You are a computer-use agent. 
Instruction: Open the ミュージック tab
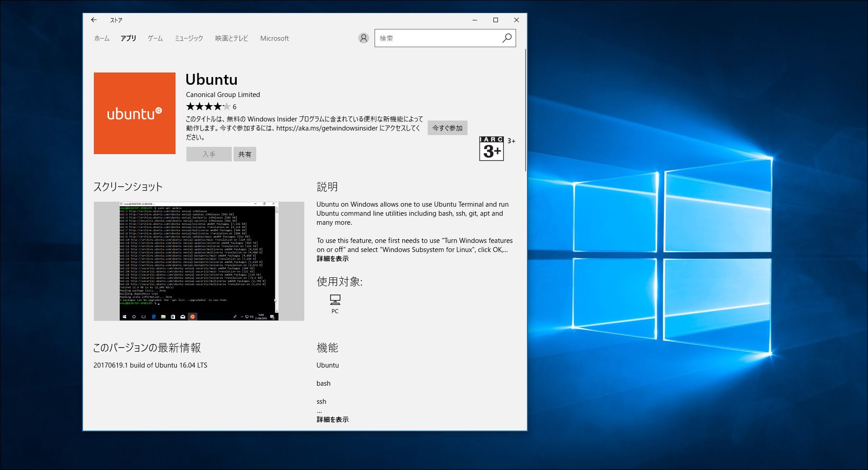click(189, 38)
